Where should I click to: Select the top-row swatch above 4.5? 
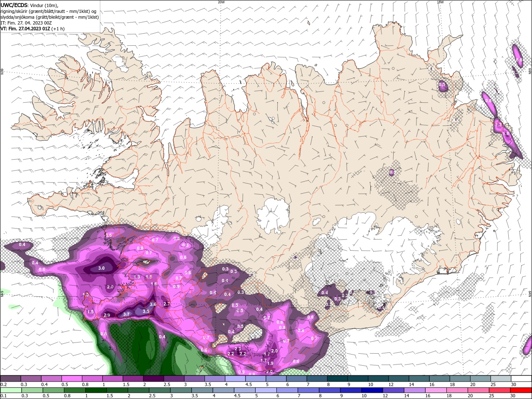click(255, 379)
